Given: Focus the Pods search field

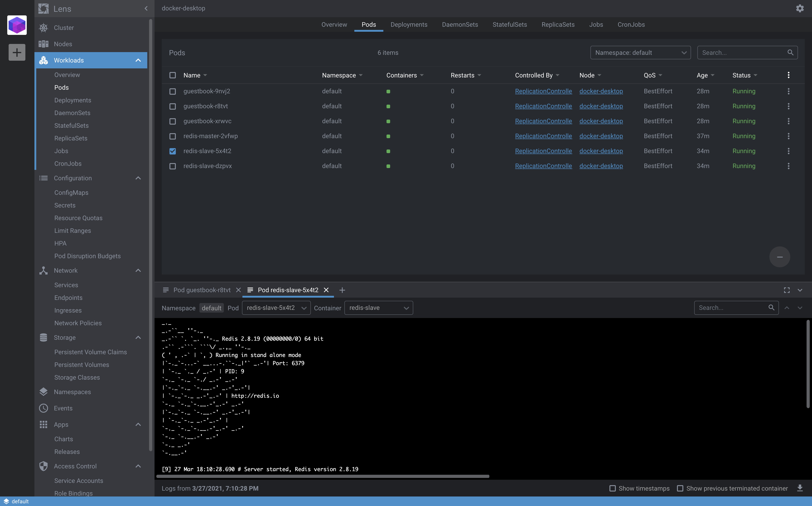Looking at the screenshot, I should (x=747, y=53).
